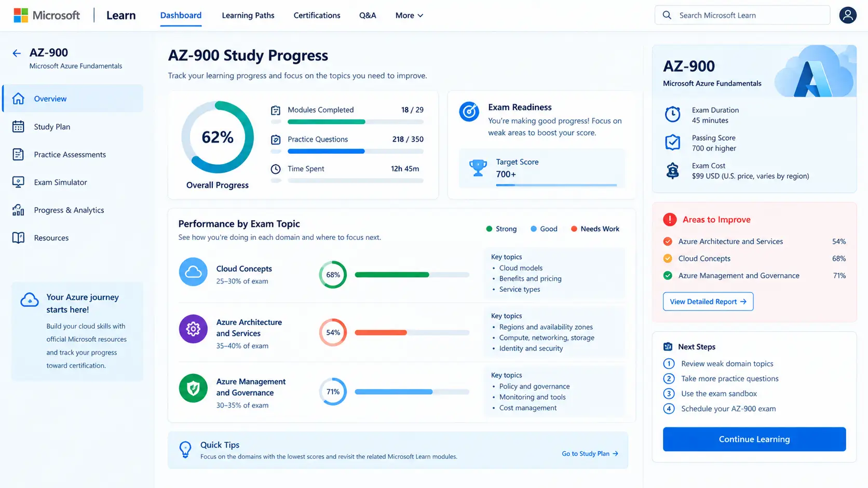Click the 68% Cloud Concepts ring

(333, 275)
